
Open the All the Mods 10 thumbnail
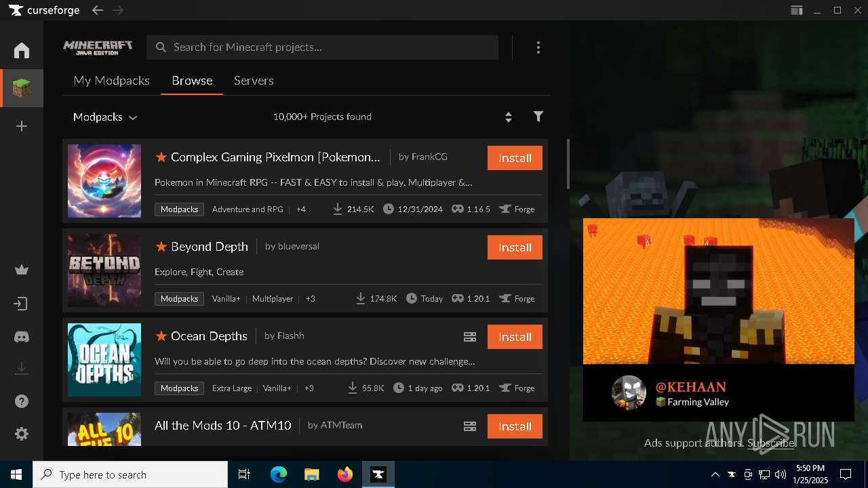[104, 429]
